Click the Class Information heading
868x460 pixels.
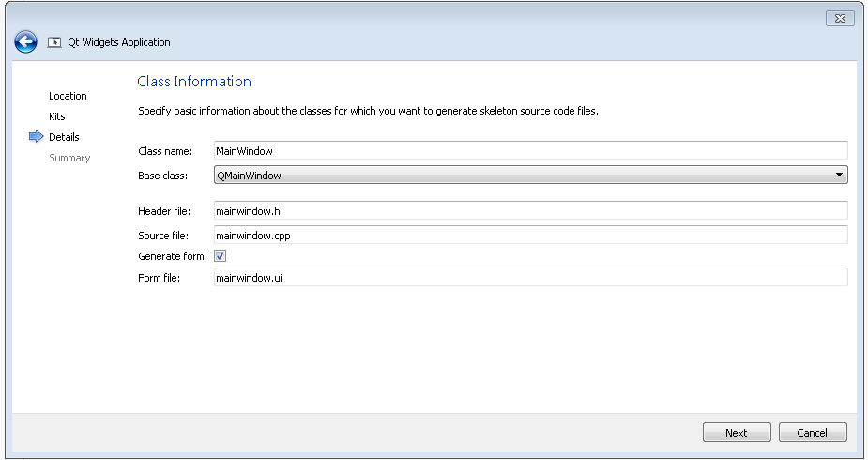click(x=194, y=82)
